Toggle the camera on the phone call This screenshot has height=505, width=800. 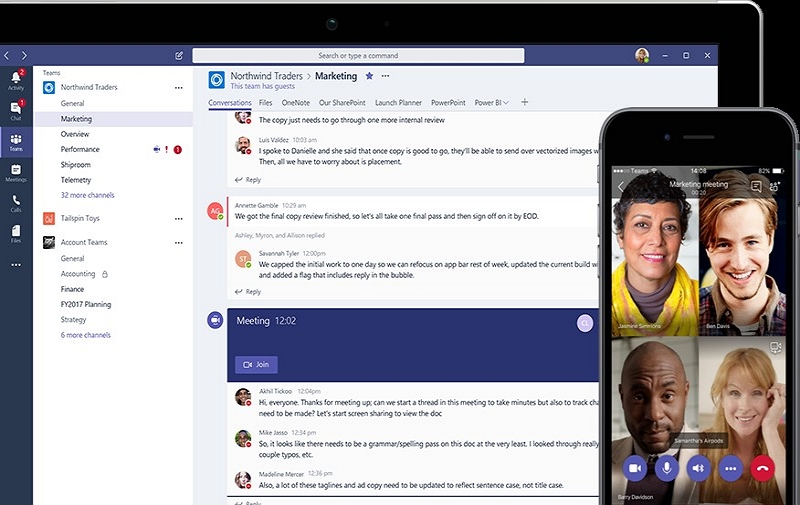tap(634, 467)
